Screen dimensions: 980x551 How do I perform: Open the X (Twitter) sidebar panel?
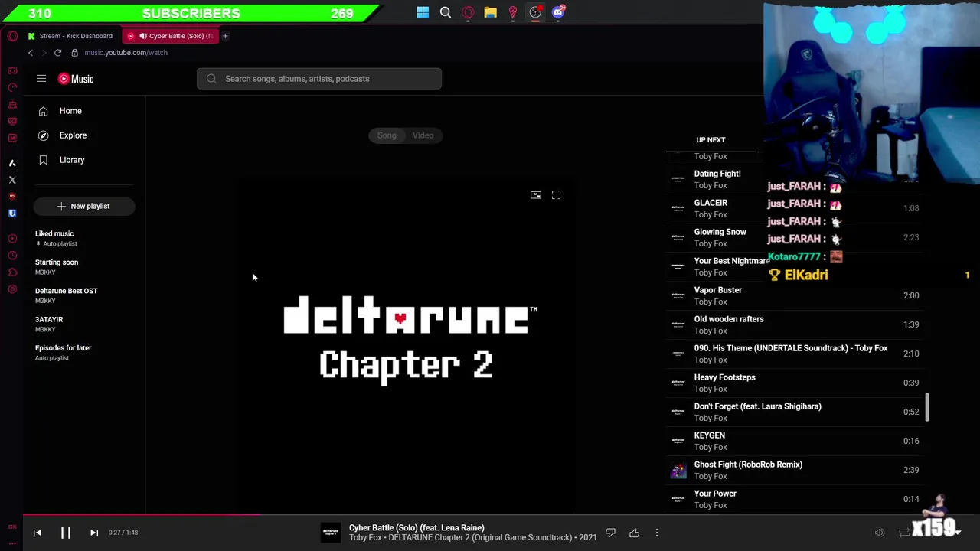[x=12, y=180]
